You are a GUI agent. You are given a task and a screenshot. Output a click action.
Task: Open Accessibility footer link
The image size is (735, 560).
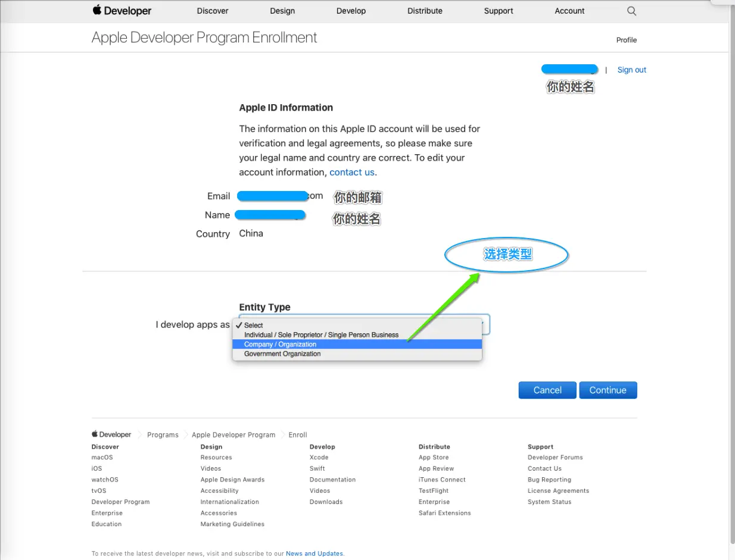click(x=219, y=491)
